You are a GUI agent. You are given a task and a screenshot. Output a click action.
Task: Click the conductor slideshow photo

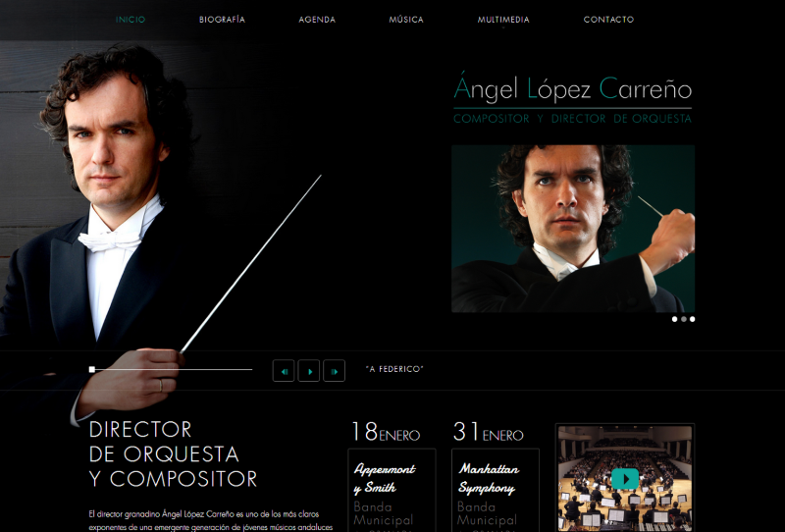[573, 229]
